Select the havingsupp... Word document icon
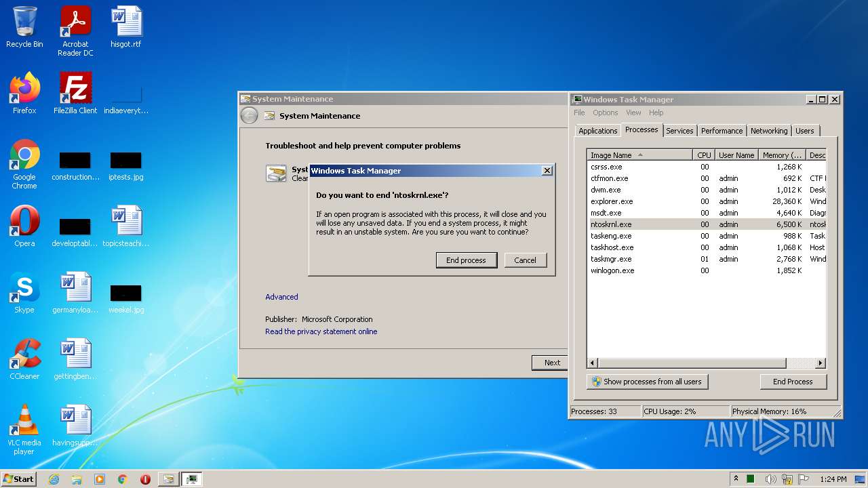Image resolution: width=868 pixels, height=488 pixels. click(75, 426)
